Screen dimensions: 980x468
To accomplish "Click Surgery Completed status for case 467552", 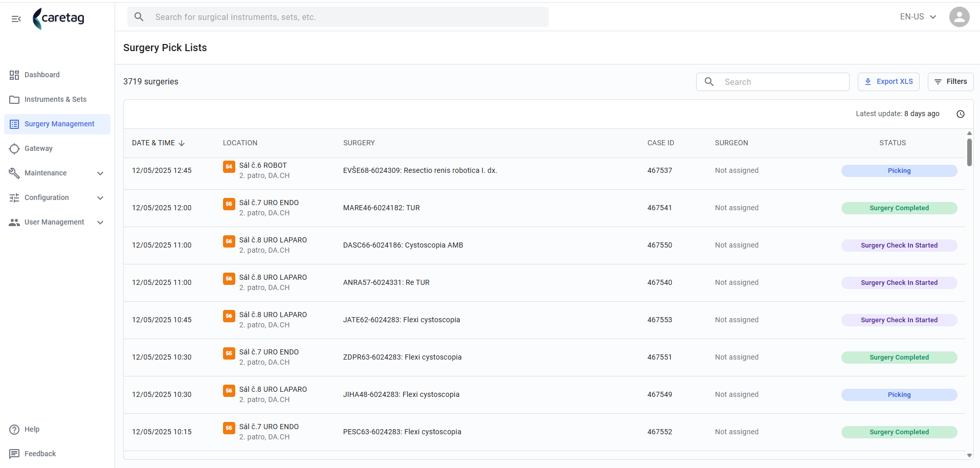I will 899,432.
